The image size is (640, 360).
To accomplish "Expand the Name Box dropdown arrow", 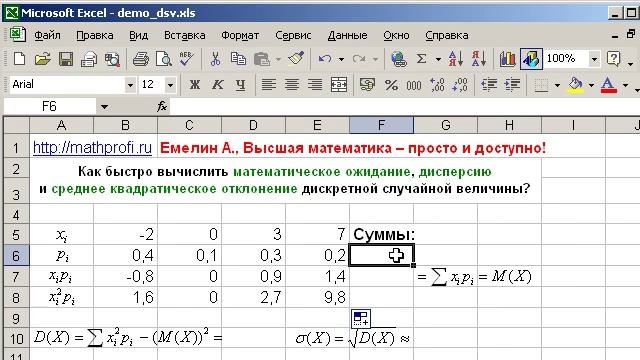I will tap(104, 107).
